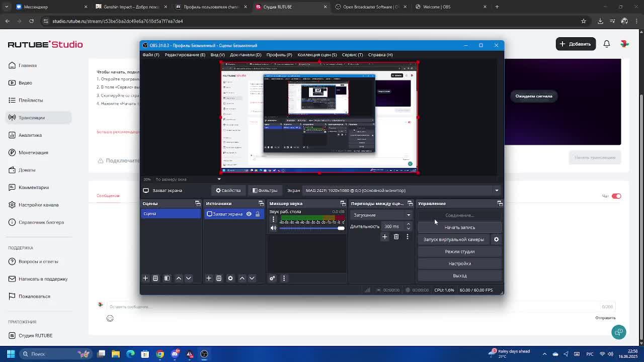Open source Свойства button
The image size is (644, 362).
[x=228, y=191]
